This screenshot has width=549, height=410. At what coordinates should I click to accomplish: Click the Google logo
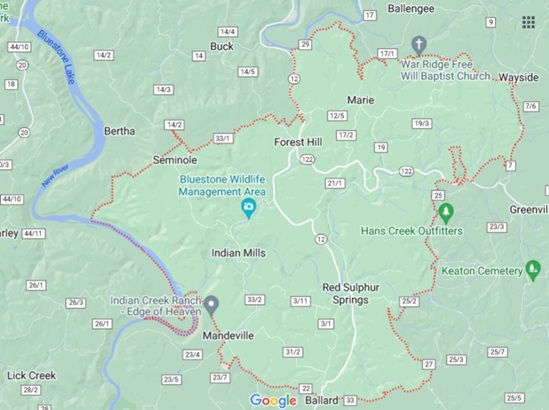(273, 401)
